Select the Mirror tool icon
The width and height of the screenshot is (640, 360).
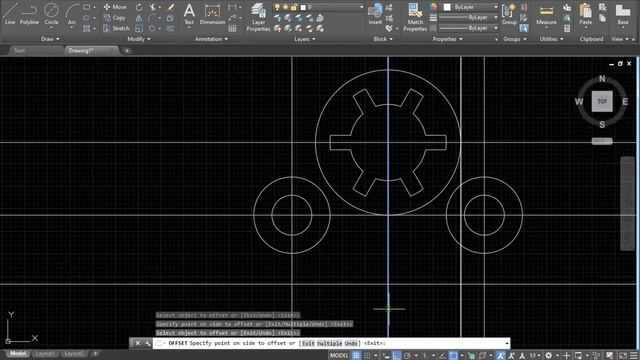(139, 18)
